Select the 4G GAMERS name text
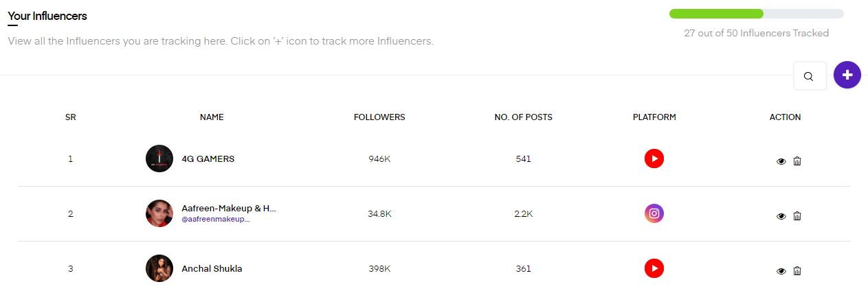Image resolution: width=868 pixels, height=293 pixels. [x=208, y=159]
